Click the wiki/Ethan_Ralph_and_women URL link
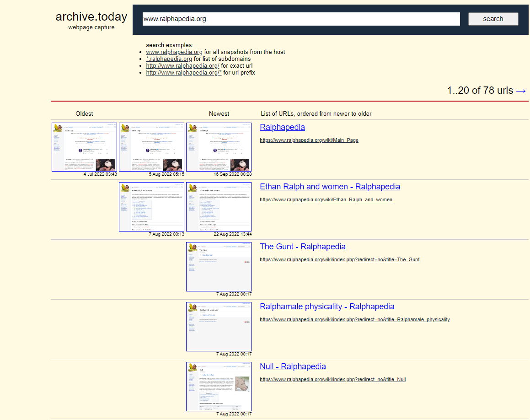 [326, 199]
